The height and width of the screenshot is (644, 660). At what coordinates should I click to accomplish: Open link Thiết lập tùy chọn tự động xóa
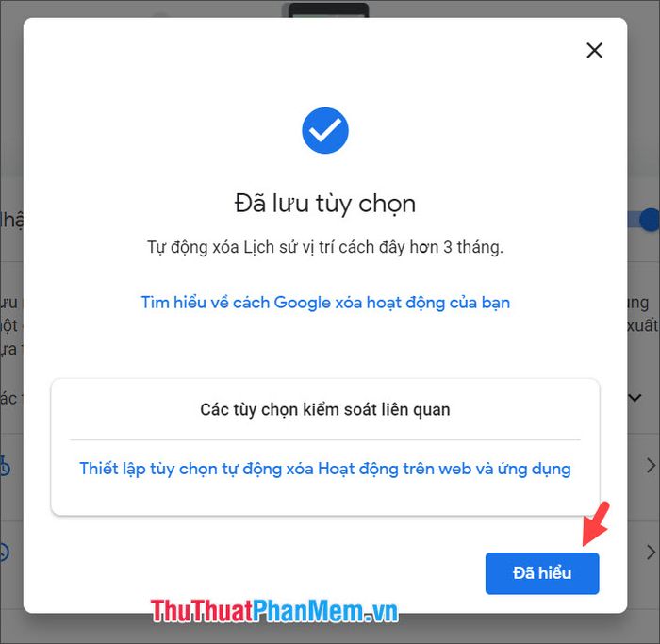[325, 469]
